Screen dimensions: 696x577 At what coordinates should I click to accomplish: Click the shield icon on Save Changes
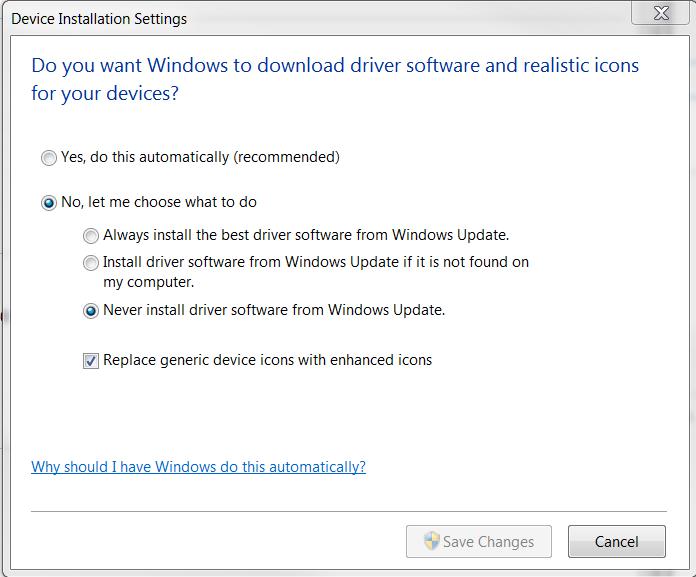pos(432,541)
